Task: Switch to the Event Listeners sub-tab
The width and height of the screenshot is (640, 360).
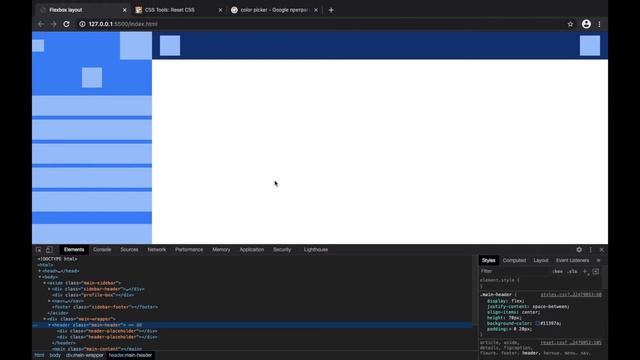Action: tap(572, 260)
